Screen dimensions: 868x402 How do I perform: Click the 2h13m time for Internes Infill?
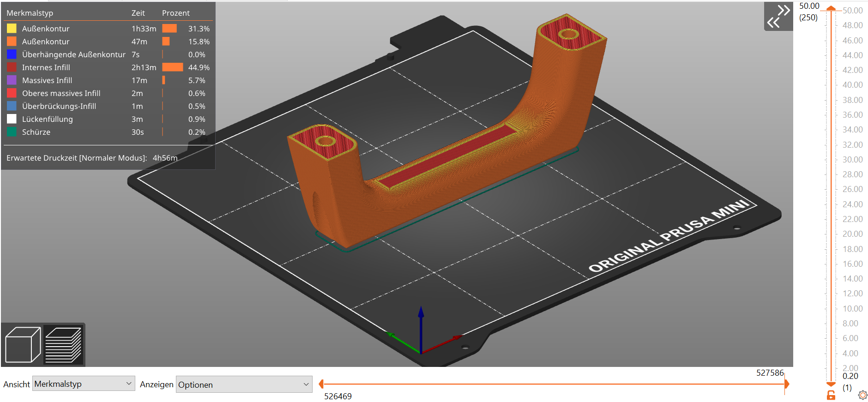point(144,67)
